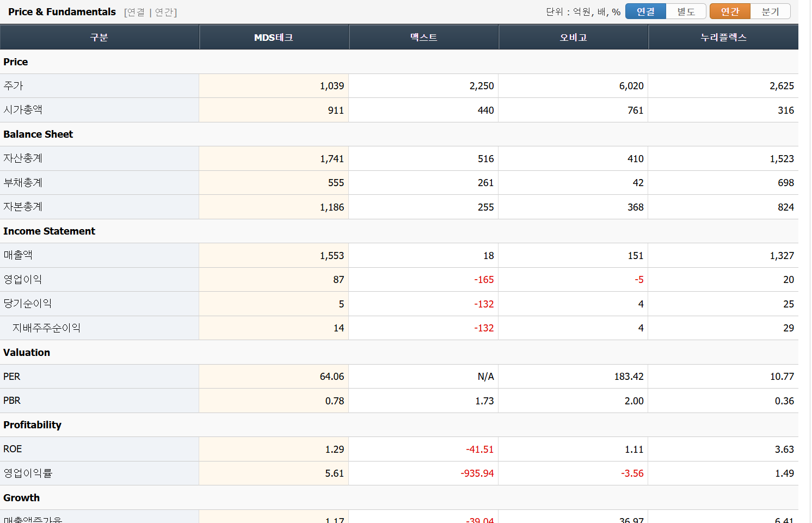
Task: Click the 오비고 column header
Action: click(x=573, y=38)
